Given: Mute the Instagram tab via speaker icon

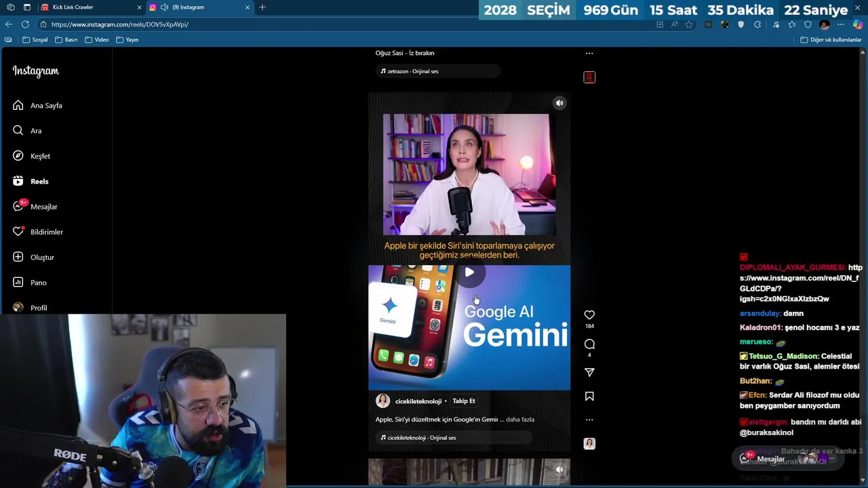Looking at the screenshot, I should [164, 7].
